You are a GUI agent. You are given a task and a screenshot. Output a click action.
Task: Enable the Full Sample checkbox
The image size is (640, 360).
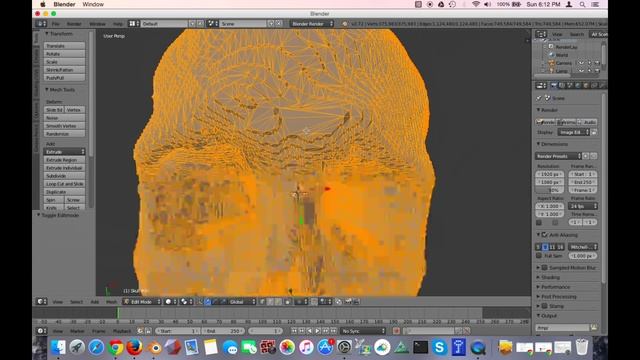539,256
